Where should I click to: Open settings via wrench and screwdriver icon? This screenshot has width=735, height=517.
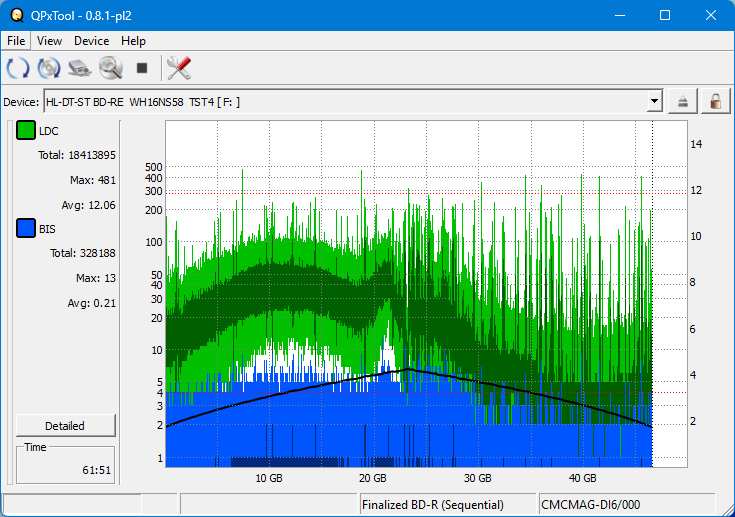tap(179, 68)
